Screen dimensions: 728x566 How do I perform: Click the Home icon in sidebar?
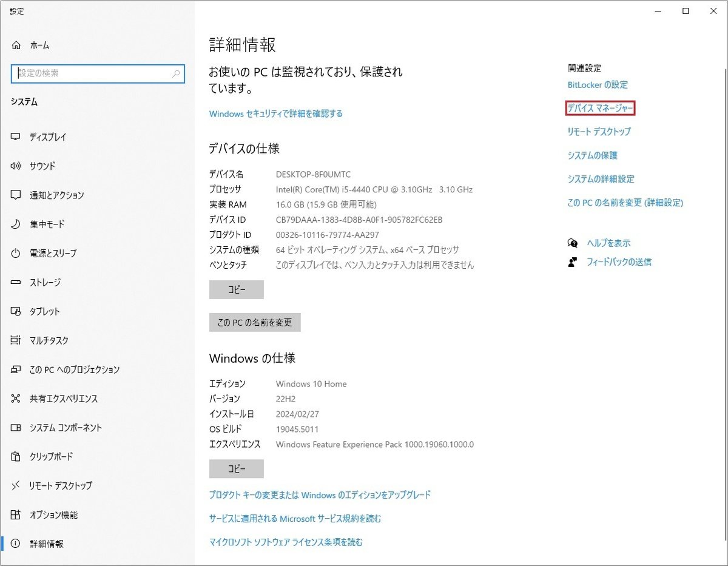pos(16,45)
